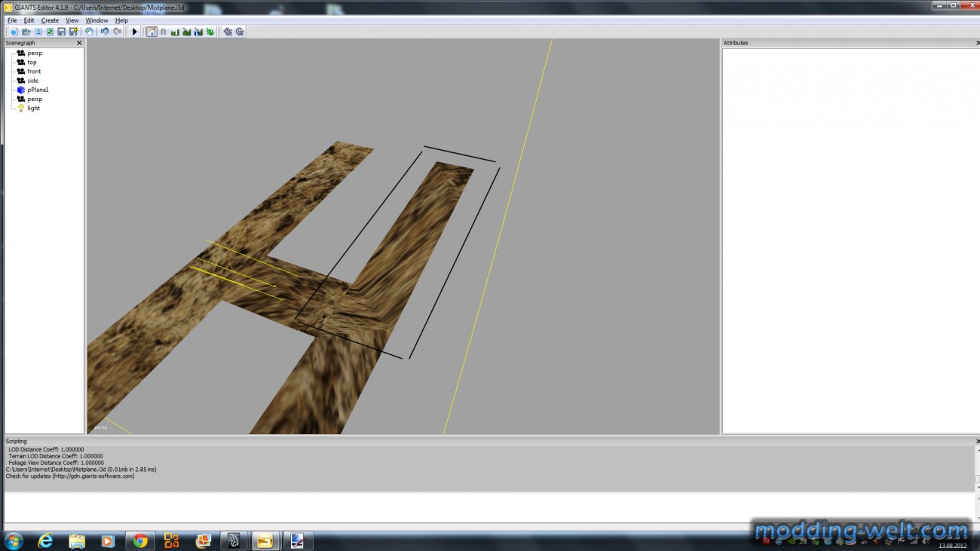Click the Import document toolbar icon
This screenshot has width=980, height=551.
click(88, 32)
